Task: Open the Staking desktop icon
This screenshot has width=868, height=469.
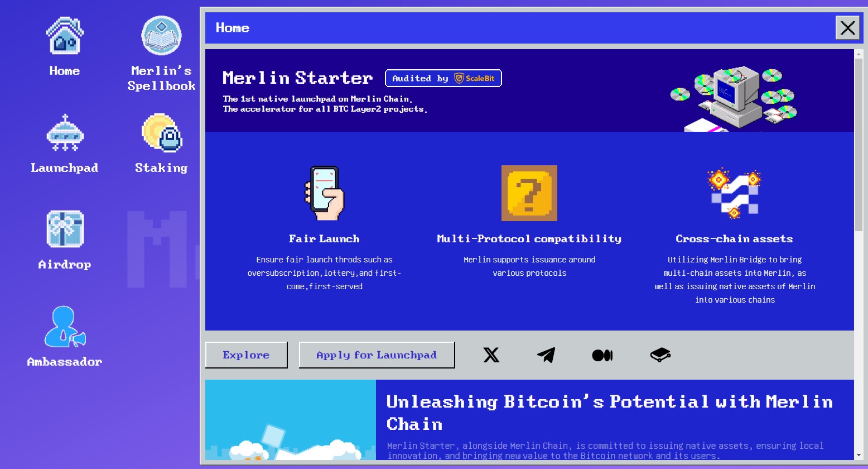Action: (x=161, y=143)
